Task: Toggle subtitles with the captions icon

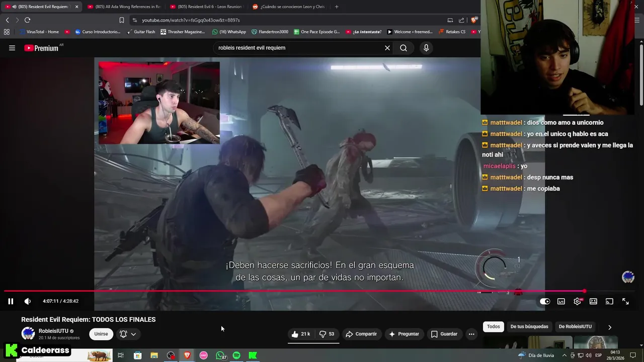Action: [x=561, y=301]
